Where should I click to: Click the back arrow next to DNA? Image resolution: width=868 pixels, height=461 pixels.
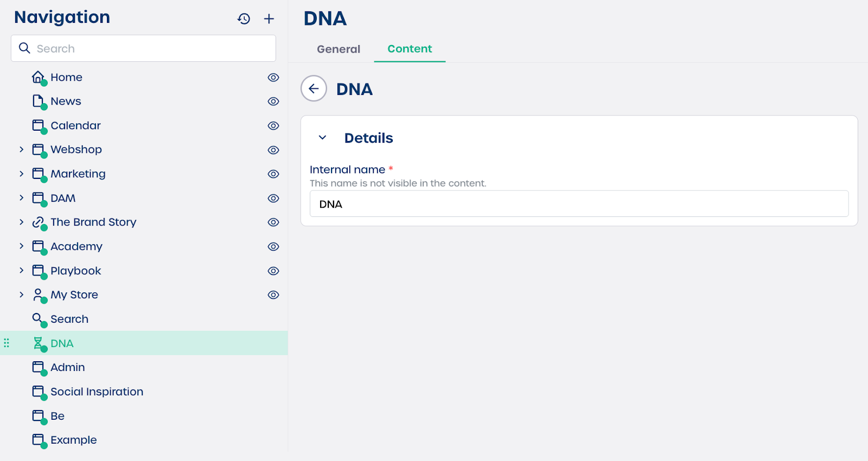[x=314, y=88]
